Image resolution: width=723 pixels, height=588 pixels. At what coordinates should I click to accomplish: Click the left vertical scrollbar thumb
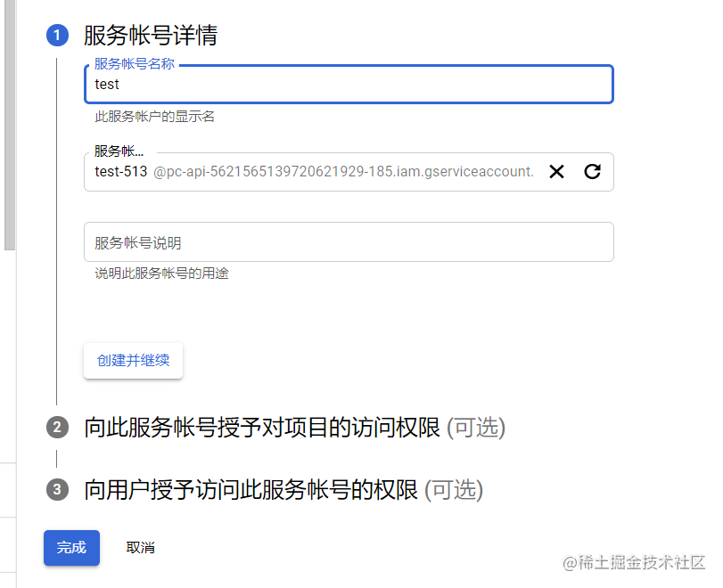(10, 125)
